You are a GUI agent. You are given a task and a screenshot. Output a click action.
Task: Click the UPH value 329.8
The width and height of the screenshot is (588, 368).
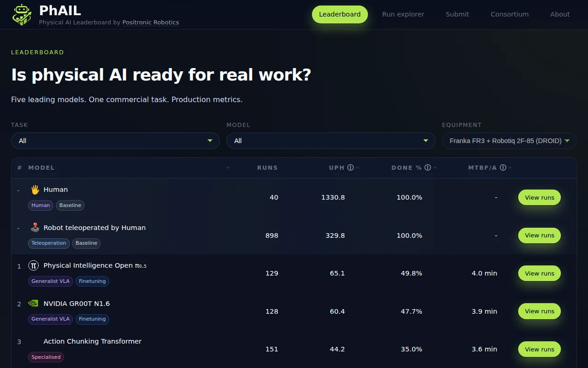[x=335, y=236]
